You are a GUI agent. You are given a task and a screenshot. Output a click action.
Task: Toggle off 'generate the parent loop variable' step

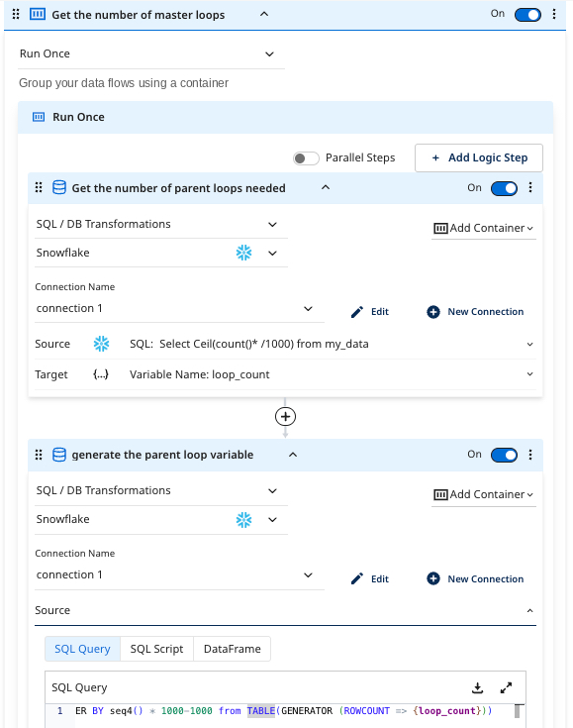tap(505, 455)
